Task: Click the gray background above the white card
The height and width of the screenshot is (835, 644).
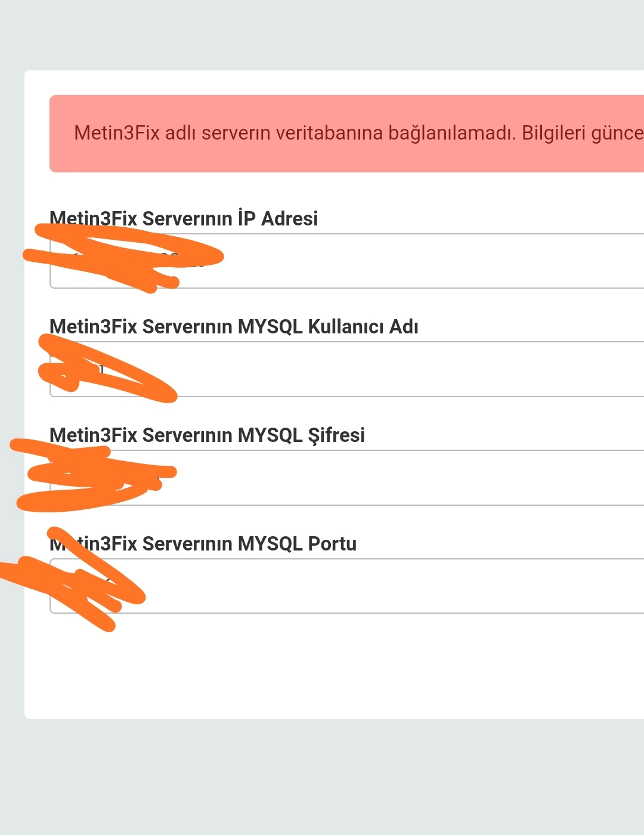Action: point(322,36)
